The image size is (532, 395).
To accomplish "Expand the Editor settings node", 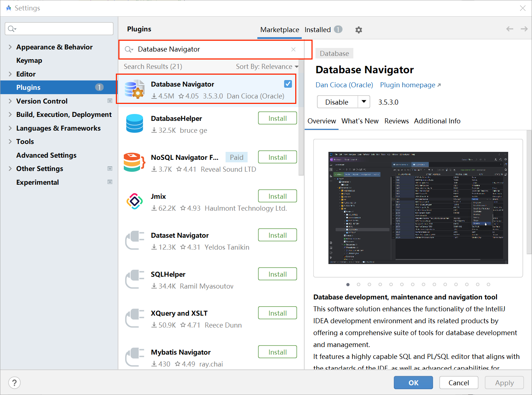I will click(10, 74).
